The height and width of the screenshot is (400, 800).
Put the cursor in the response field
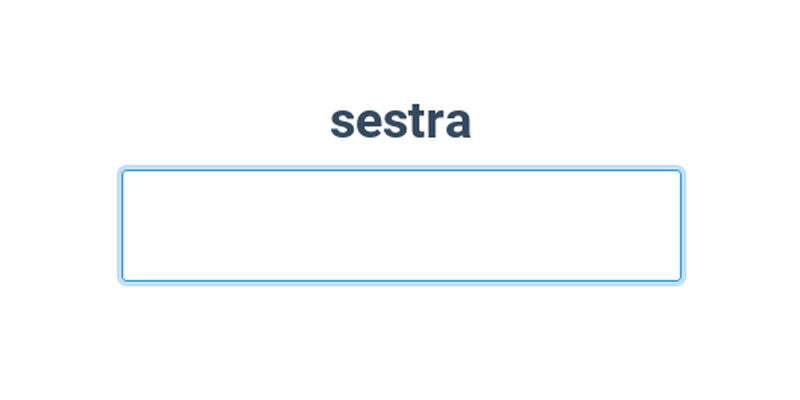pos(401,225)
